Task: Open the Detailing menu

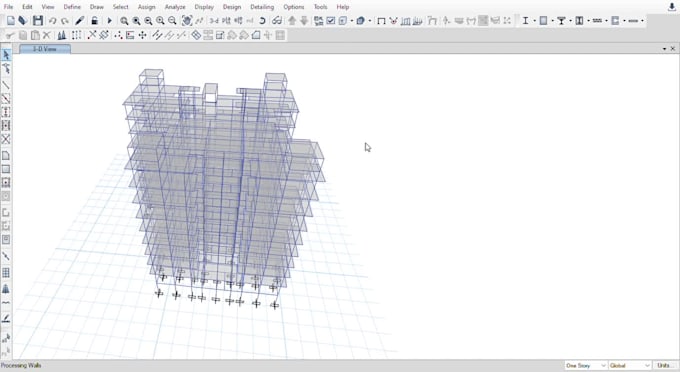Action: point(262,7)
